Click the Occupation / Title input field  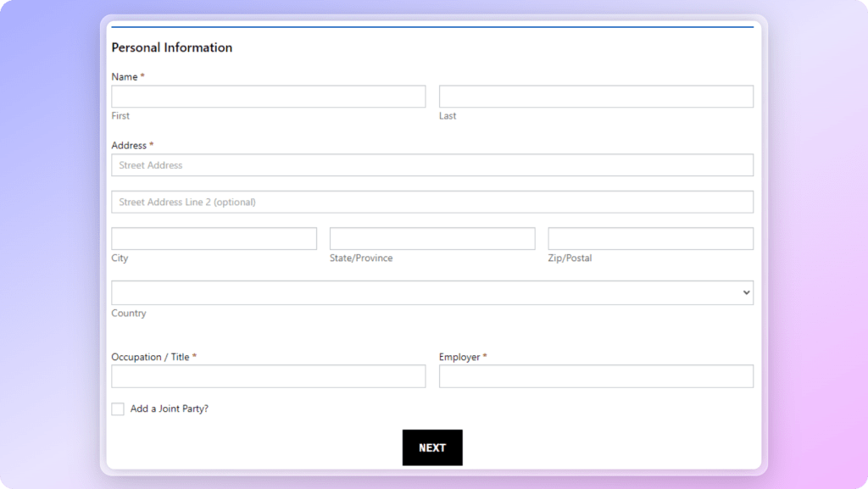268,376
